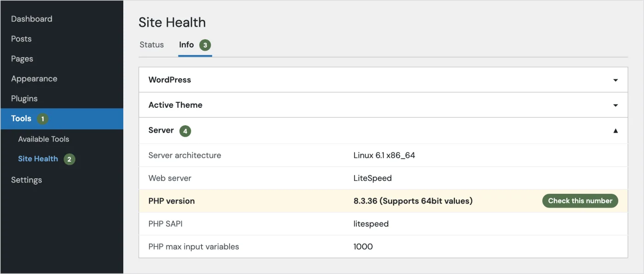The height and width of the screenshot is (274, 644).
Task: Click the Site Health page title
Action: pos(172,23)
